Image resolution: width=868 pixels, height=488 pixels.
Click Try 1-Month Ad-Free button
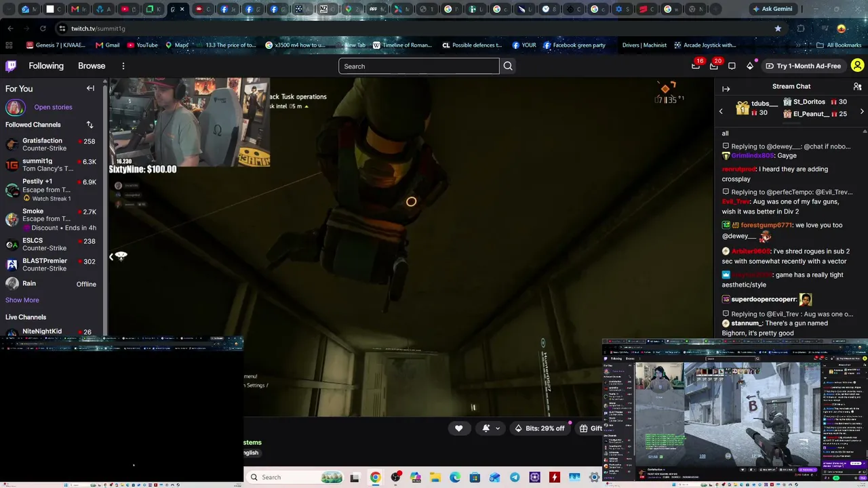pyautogui.click(x=803, y=66)
